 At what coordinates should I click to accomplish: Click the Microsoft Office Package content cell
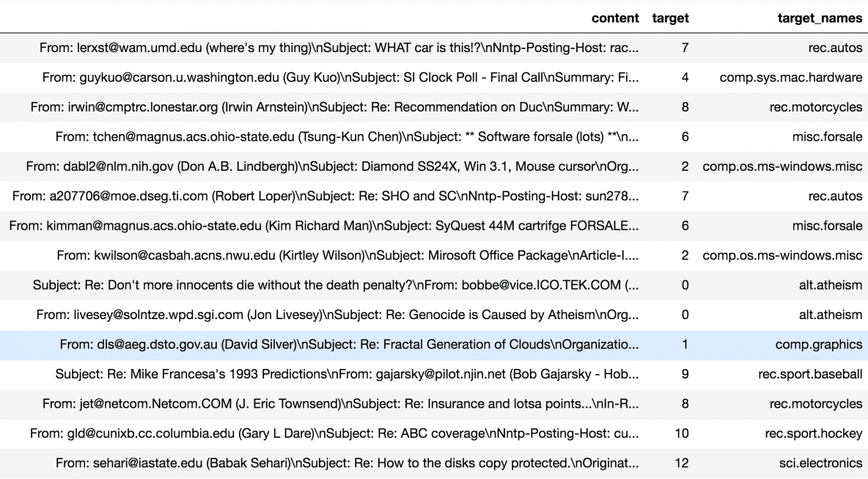pyautogui.click(x=347, y=255)
